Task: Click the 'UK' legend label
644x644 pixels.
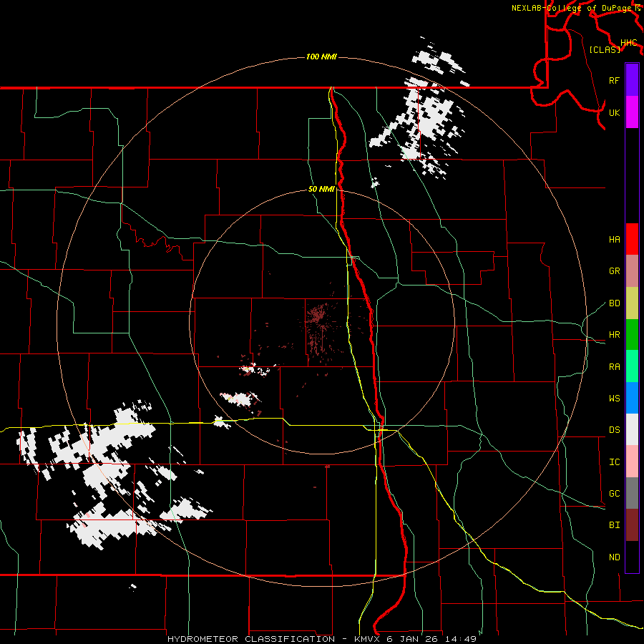Action: pyautogui.click(x=614, y=112)
